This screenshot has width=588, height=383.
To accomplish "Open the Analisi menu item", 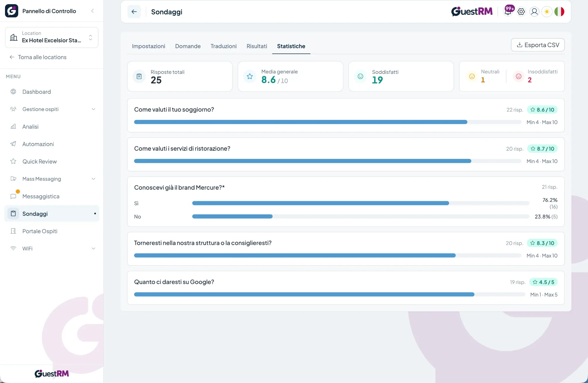I will [x=52, y=127].
